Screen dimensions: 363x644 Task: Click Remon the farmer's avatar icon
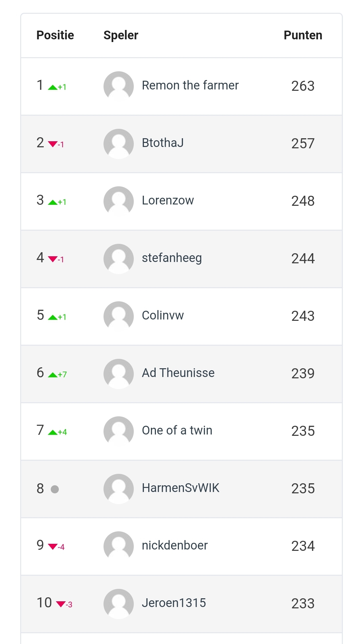pyautogui.click(x=118, y=86)
